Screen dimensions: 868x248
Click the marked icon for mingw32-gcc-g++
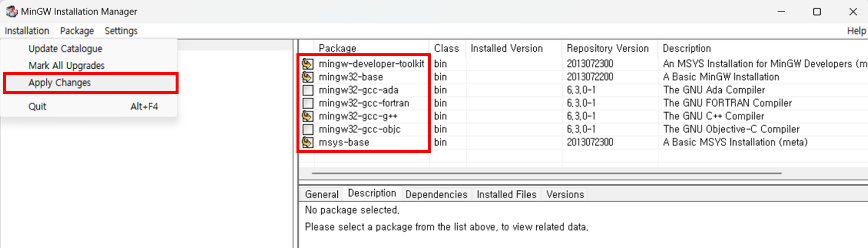[308, 116]
